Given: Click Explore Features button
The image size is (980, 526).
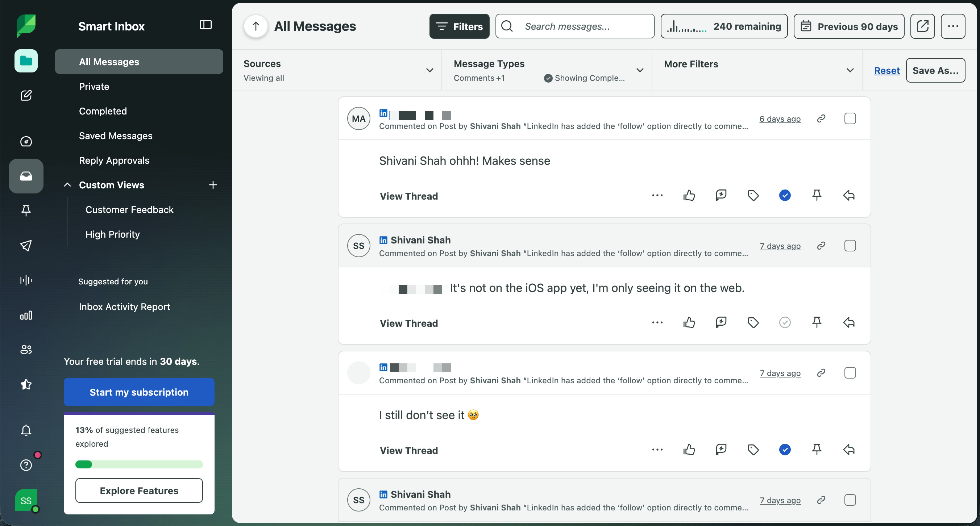Looking at the screenshot, I should (x=139, y=490).
